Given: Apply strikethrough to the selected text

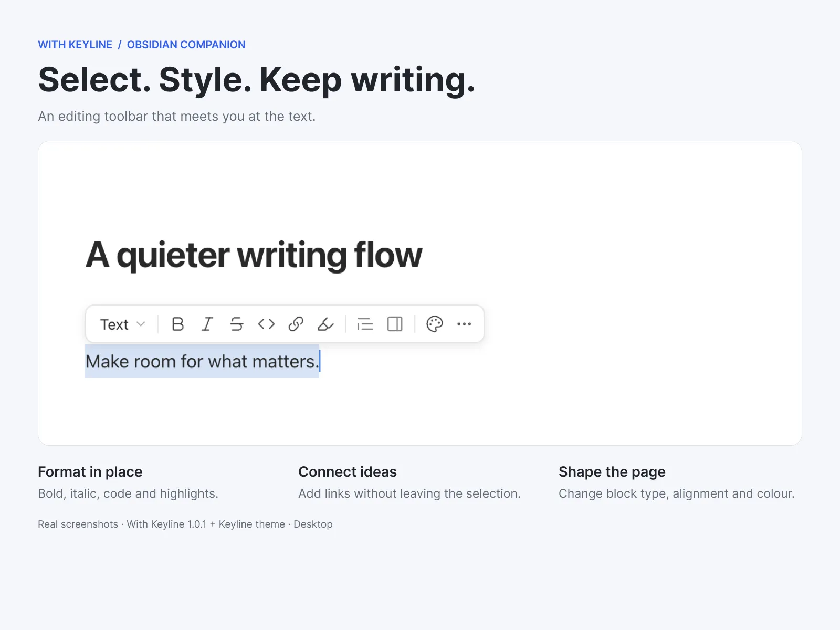Looking at the screenshot, I should pyautogui.click(x=237, y=324).
